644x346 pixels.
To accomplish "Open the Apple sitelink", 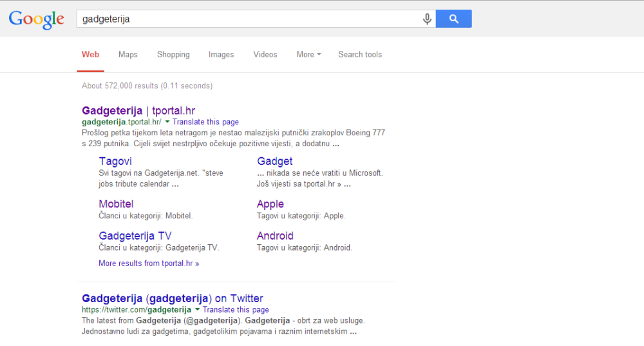I will 270,204.
